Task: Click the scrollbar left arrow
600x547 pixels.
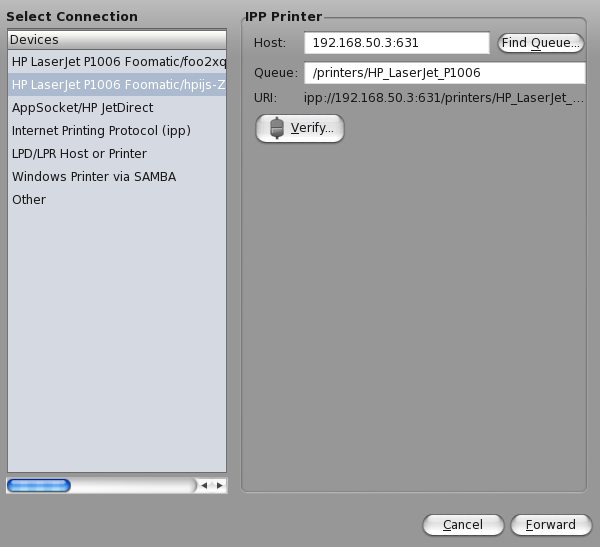Action: coord(204,485)
